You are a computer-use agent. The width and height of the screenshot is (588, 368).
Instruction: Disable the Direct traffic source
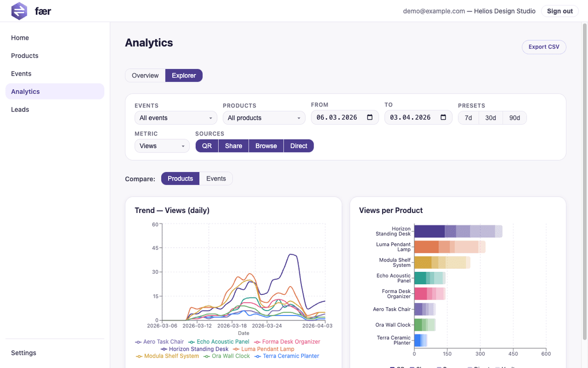click(298, 146)
